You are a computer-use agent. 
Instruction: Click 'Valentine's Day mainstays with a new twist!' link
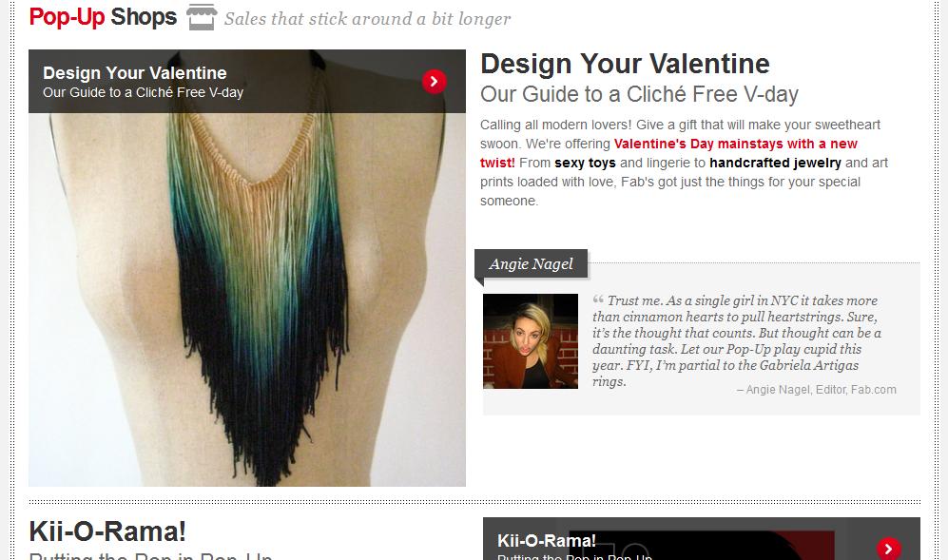(668, 153)
